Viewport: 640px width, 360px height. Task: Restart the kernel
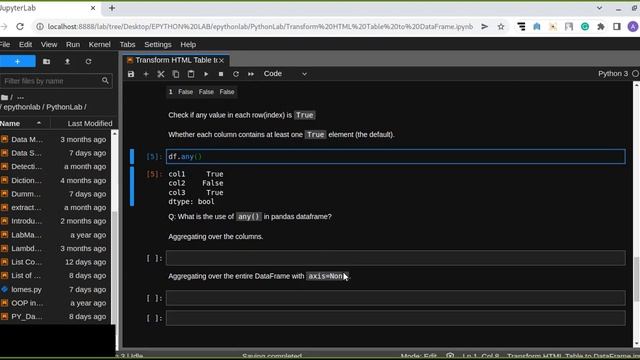pos(236,74)
